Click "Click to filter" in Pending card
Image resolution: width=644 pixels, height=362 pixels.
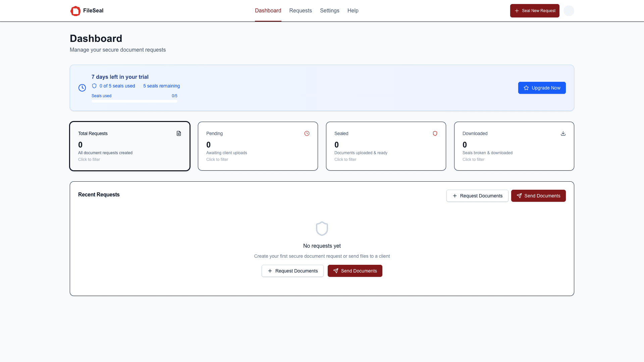pyautogui.click(x=217, y=160)
